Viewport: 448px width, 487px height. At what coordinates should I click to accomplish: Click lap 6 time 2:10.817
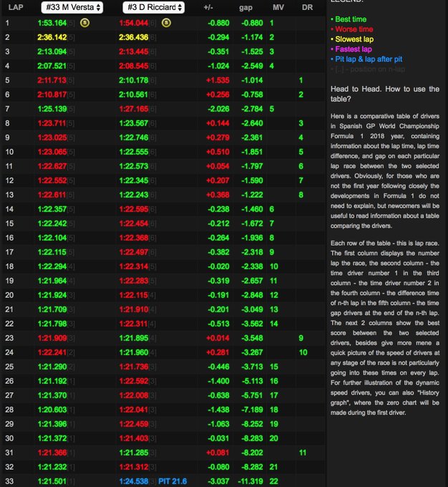tap(52, 95)
